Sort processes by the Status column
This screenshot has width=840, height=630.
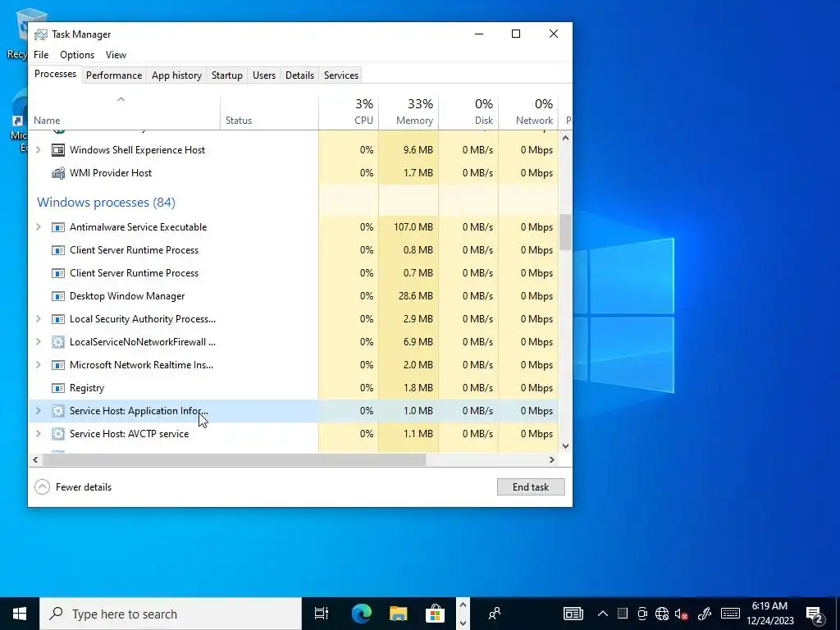coord(269,112)
